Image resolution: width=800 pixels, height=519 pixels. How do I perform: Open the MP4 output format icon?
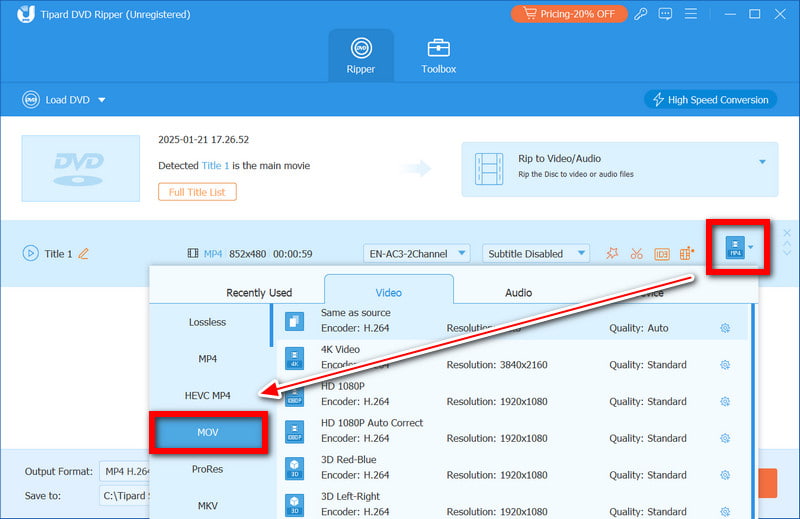(735, 247)
